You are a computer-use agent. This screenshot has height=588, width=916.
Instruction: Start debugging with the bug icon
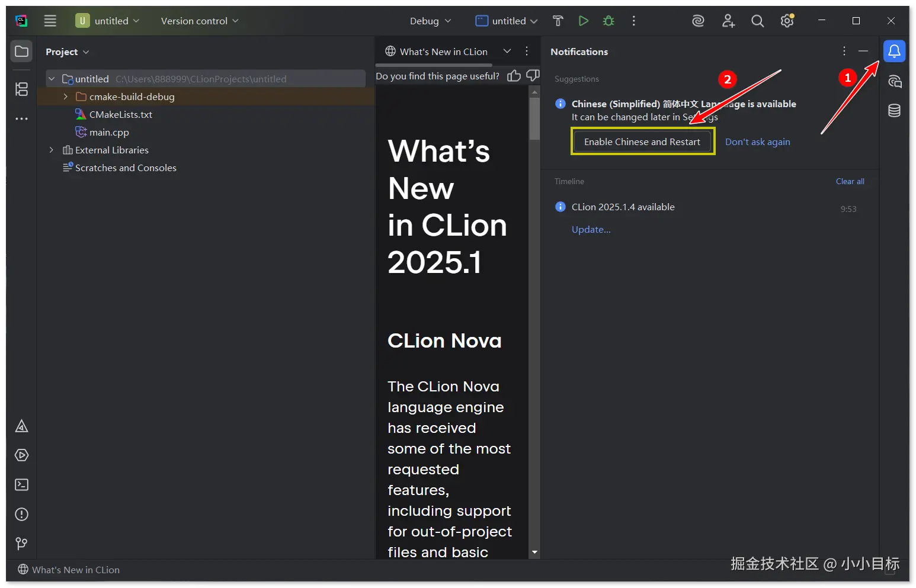coord(608,21)
